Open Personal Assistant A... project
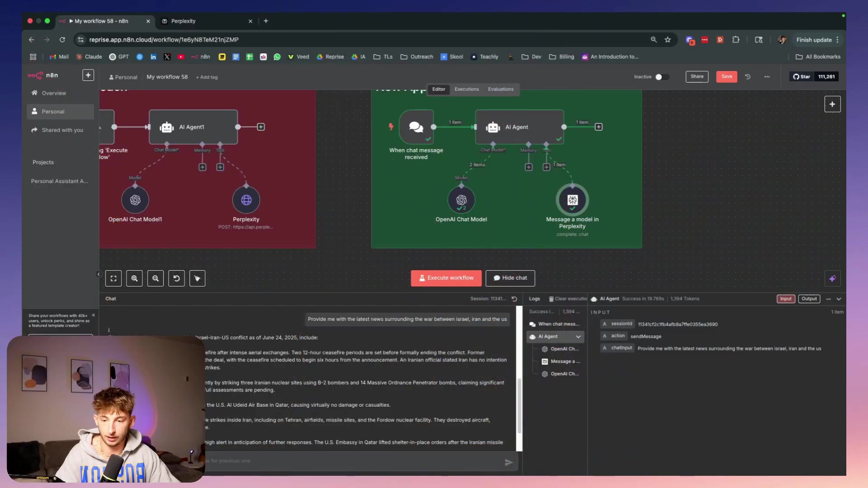 coord(60,181)
